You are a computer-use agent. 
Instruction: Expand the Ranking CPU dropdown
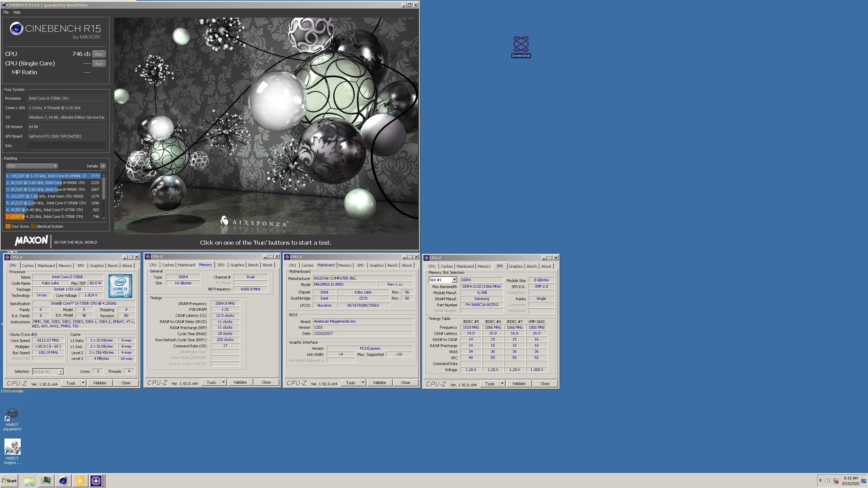(32, 166)
